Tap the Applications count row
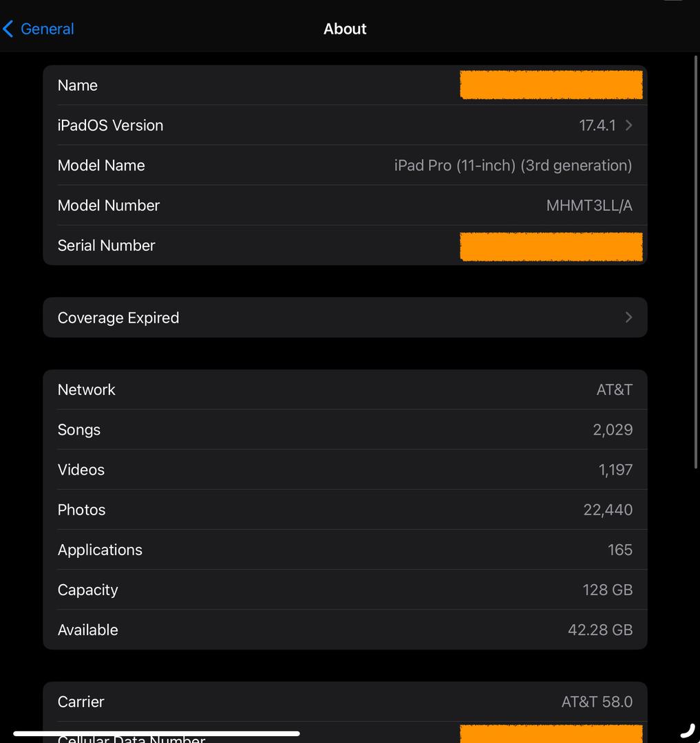This screenshot has height=743, width=700. [344, 550]
